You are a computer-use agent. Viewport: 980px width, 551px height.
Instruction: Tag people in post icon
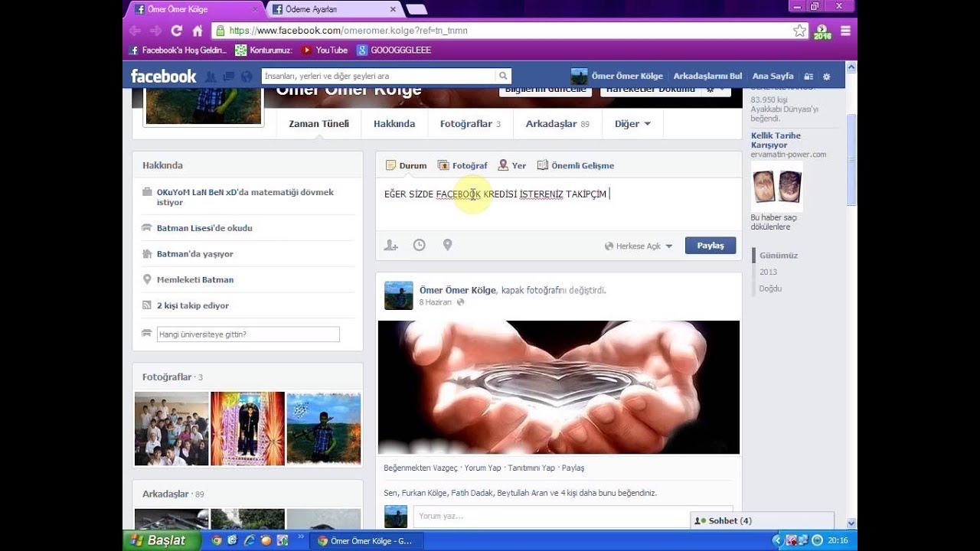coord(391,245)
